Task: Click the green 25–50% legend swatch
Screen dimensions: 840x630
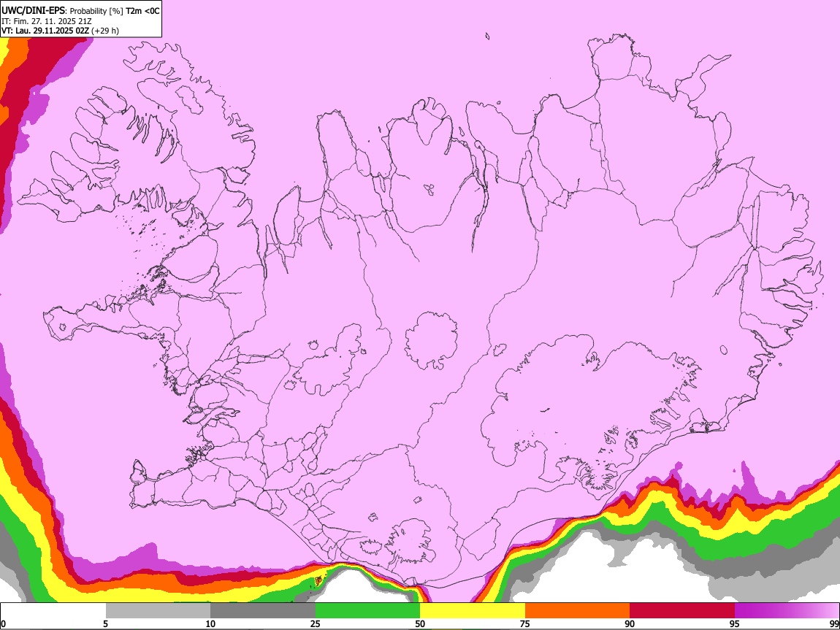Action: pos(367,611)
